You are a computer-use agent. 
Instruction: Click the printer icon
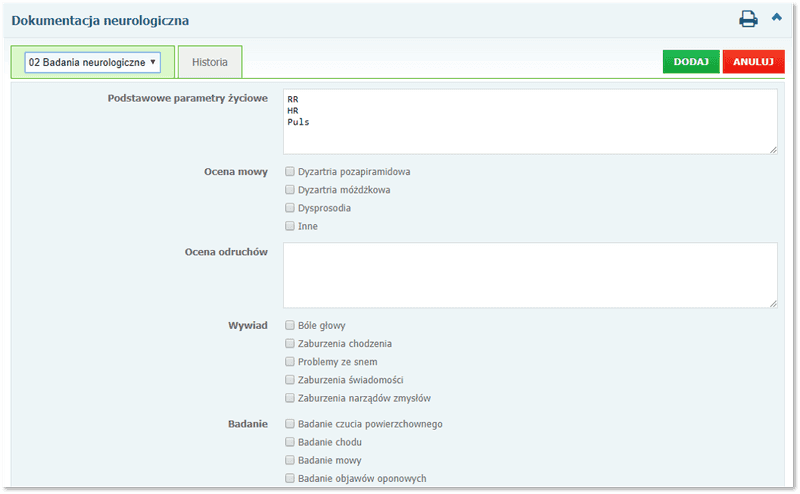(x=748, y=19)
